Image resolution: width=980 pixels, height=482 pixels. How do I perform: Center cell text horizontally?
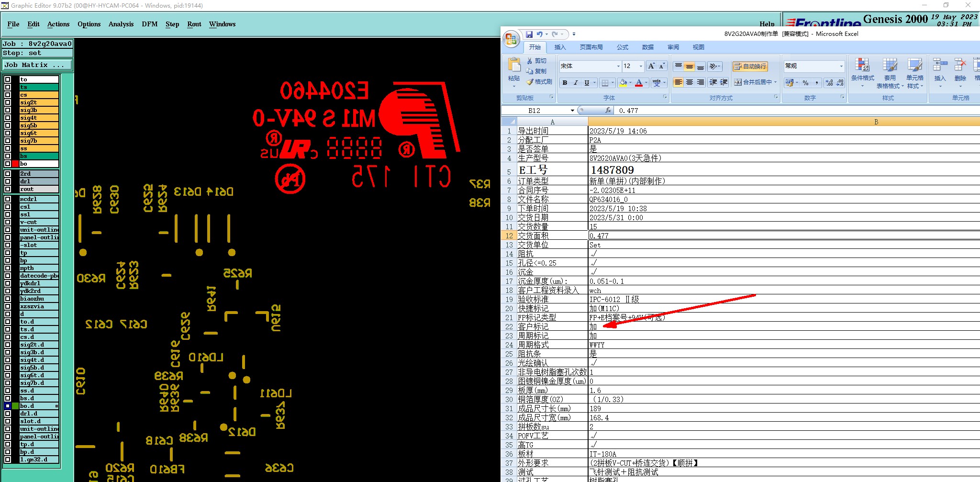690,82
